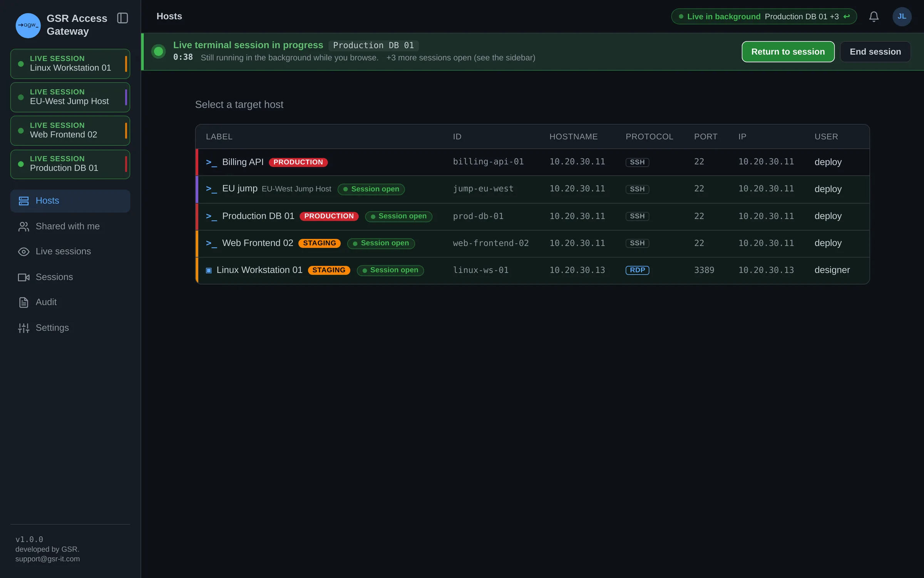The image size is (924, 578).
Task: Open EU-West Jump Host live session card
Action: [70, 97]
